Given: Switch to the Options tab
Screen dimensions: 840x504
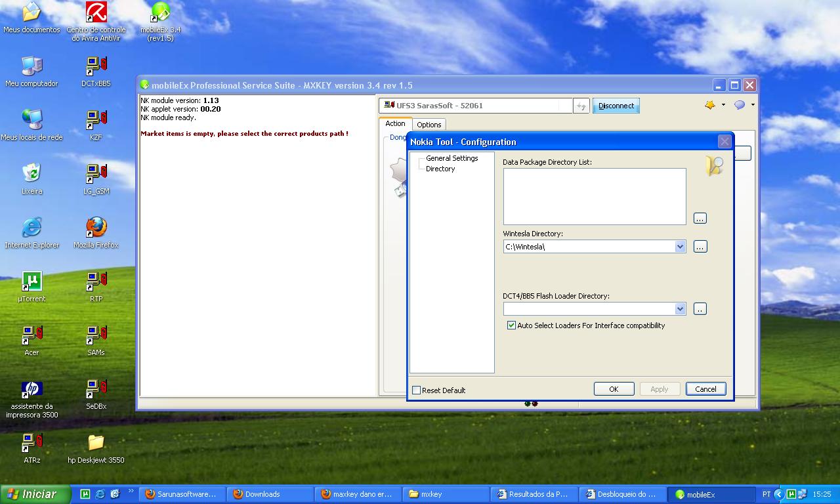Looking at the screenshot, I should pos(429,125).
